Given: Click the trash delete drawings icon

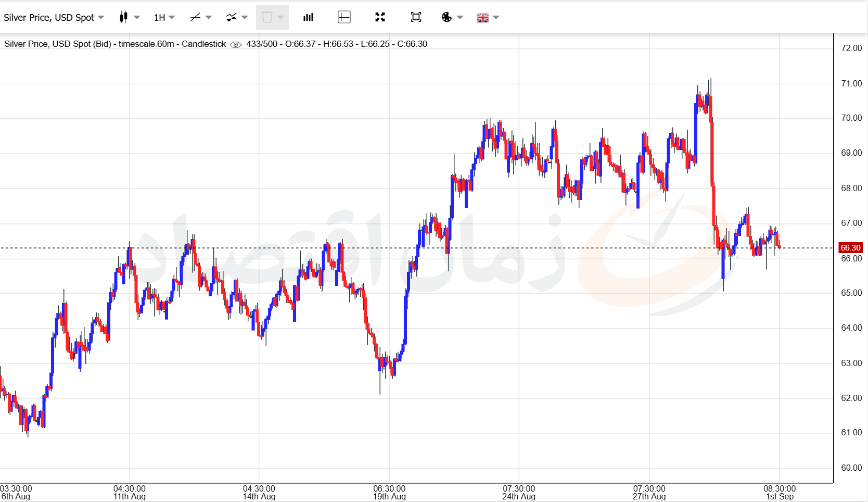Looking at the screenshot, I should tap(267, 17).
